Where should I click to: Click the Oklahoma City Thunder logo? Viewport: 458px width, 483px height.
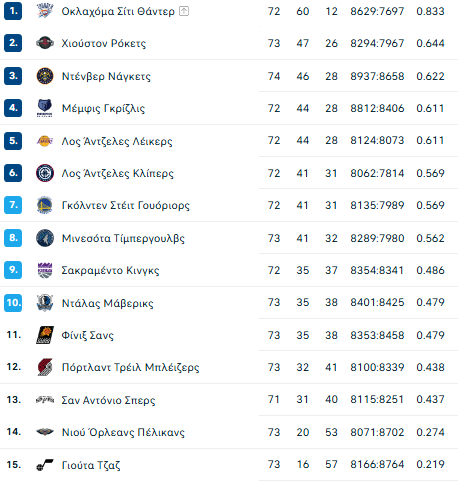[x=45, y=11]
